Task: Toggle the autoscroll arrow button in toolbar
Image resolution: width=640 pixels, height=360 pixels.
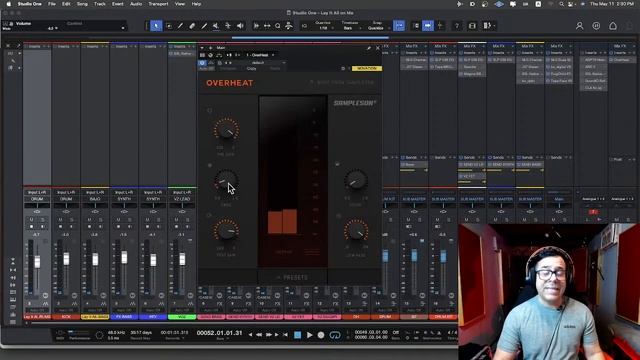Action: point(428,26)
